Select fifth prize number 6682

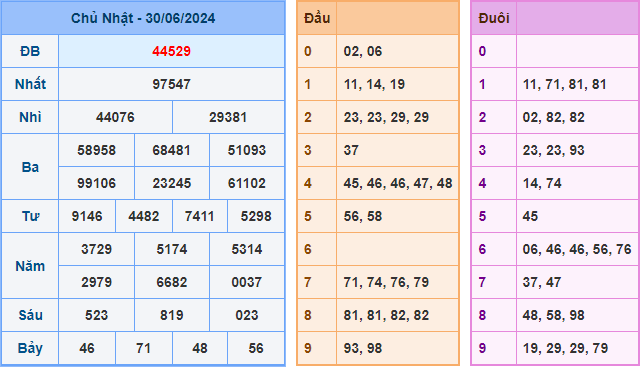click(x=171, y=282)
